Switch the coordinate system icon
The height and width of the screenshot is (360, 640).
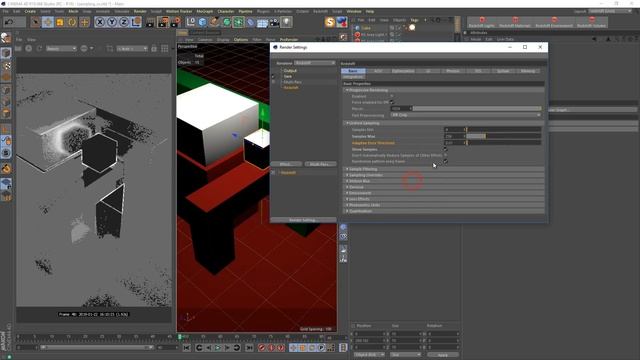[x=136, y=22]
